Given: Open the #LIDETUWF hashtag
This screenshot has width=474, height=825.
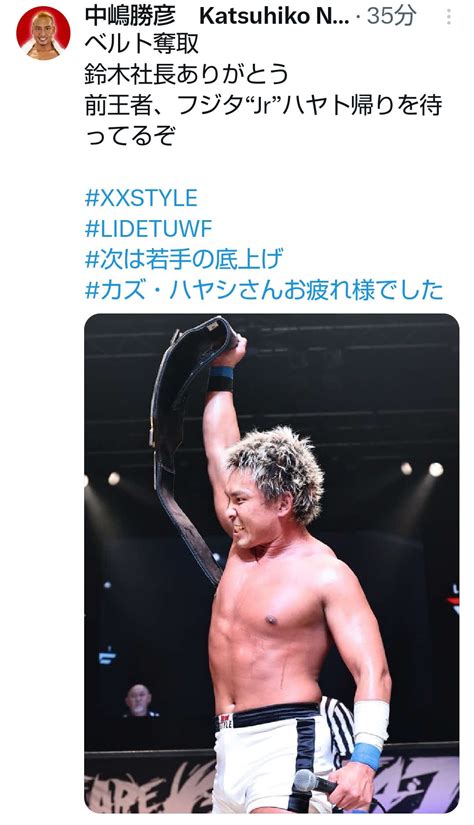Looking at the screenshot, I should [x=148, y=229].
